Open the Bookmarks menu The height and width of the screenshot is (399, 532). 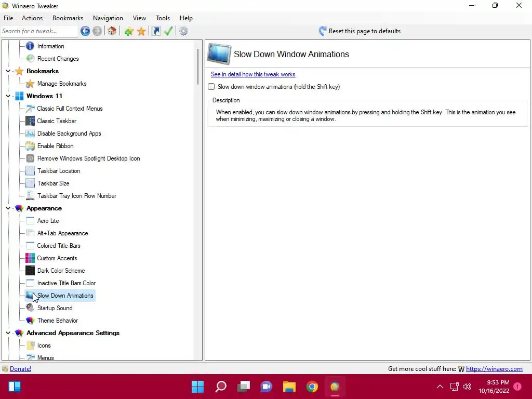click(68, 18)
